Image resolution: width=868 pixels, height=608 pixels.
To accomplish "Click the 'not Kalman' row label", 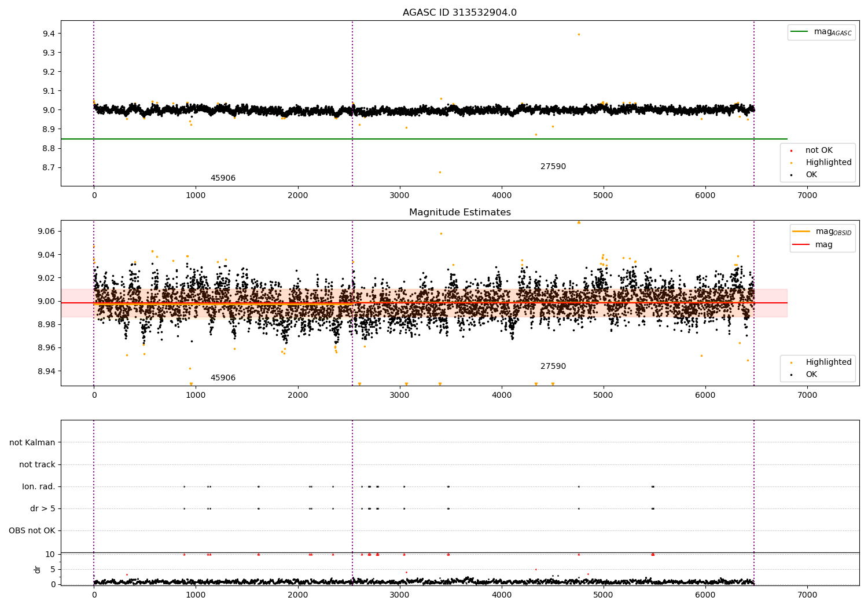I will 32,443.
